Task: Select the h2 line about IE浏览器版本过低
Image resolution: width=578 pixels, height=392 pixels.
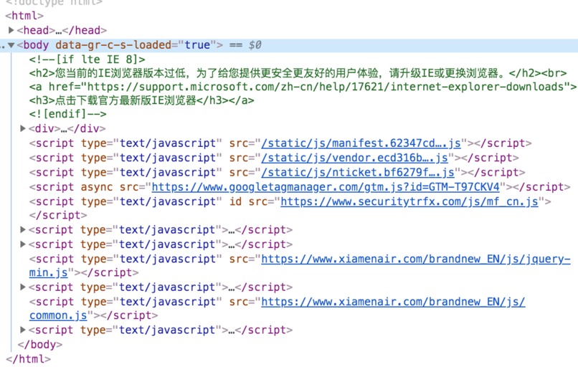Action: coord(298,73)
